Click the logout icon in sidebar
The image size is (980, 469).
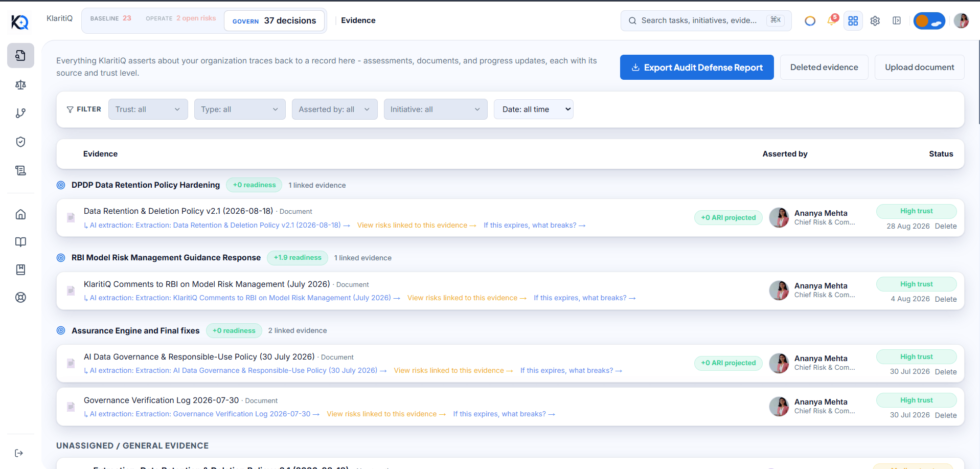(x=19, y=453)
